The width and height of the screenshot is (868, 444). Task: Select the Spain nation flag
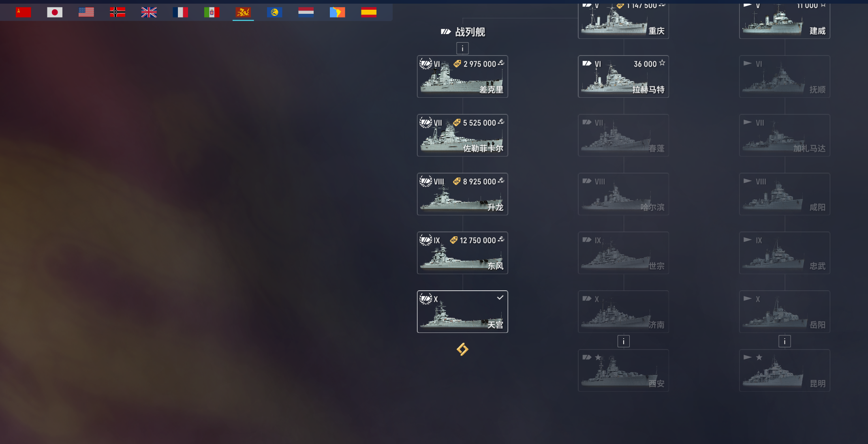tap(369, 13)
